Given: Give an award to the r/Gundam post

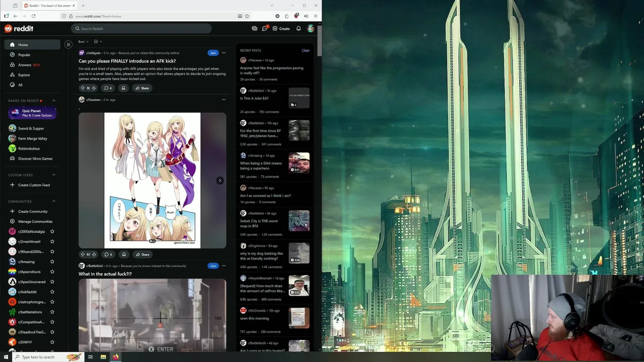Looking at the screenshot, I should tap(123, 254).
